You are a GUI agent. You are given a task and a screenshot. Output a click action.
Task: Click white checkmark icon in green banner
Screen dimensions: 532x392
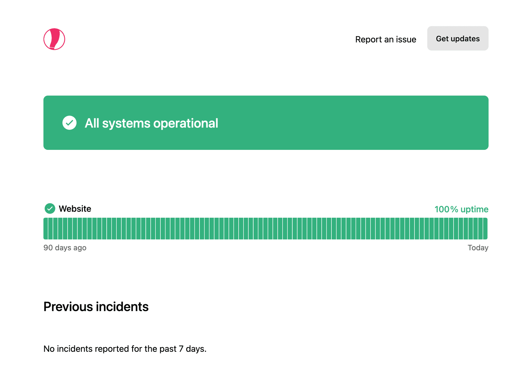69,123
